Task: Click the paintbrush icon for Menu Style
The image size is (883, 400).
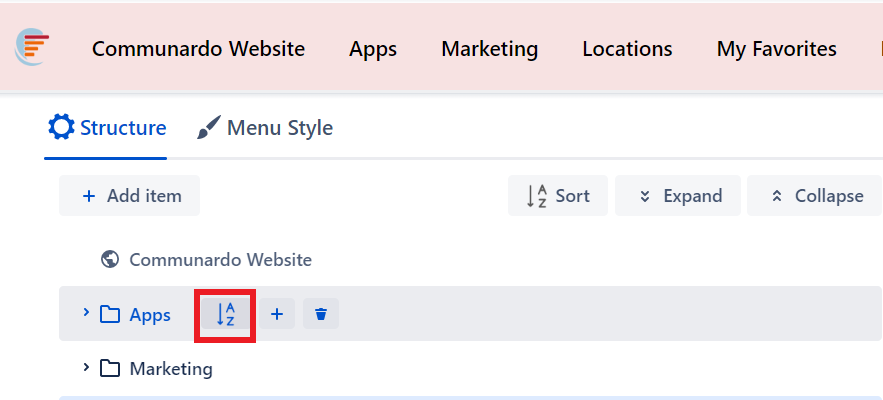Action: tap(208, 128)
